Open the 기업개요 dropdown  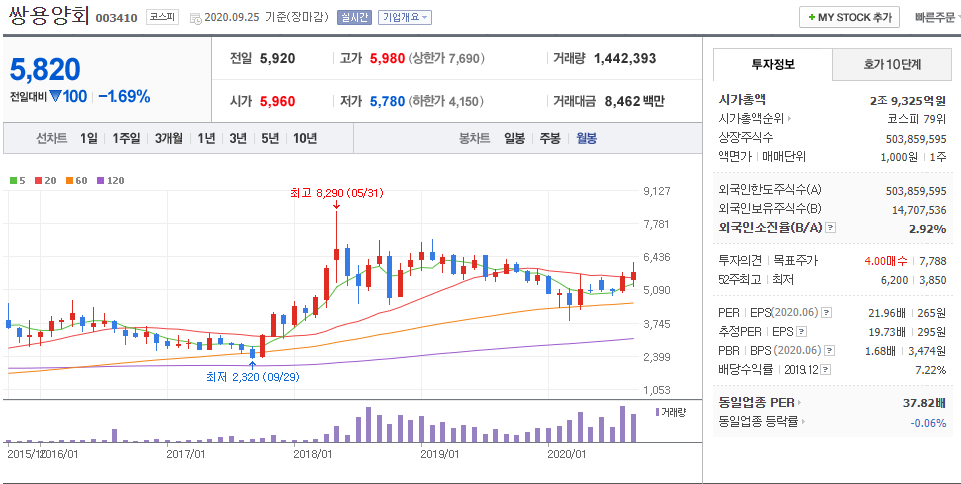coord(405,17)
